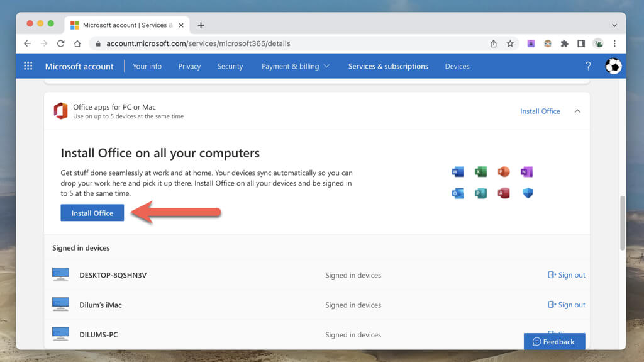Open the Microsoft apps grid launcher
The image size is (644, 362).
pos(28,66)
